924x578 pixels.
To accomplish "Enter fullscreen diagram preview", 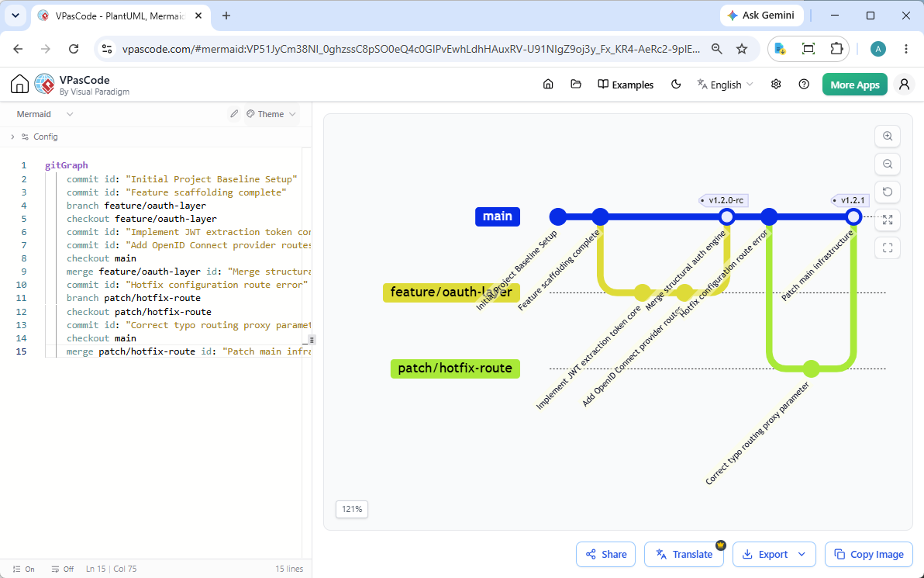I will (x=888, y=247).
